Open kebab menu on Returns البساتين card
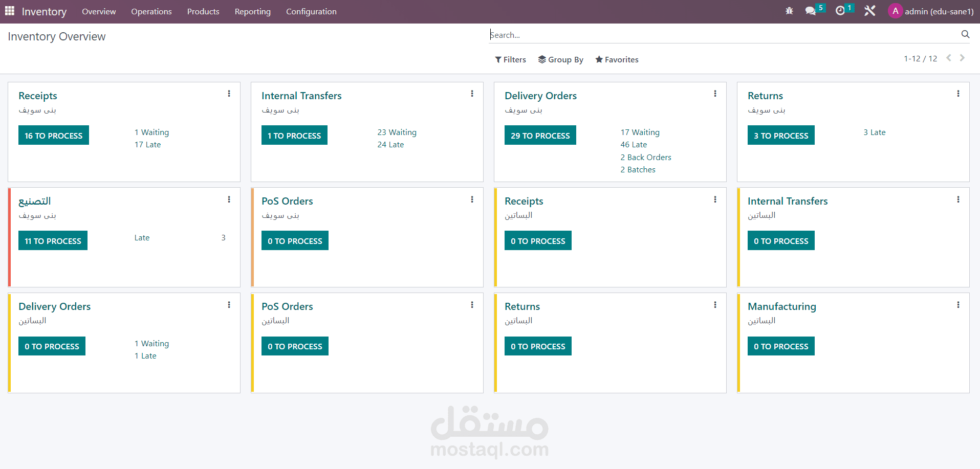Viewport: 980px width, 469px height. pyautogui.click(x=715, y=305)
